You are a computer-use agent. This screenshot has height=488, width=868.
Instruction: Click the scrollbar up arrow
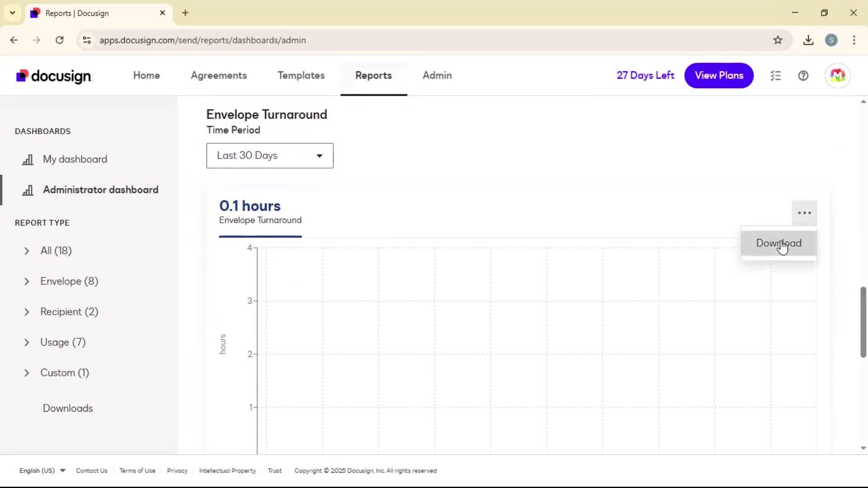863,102
